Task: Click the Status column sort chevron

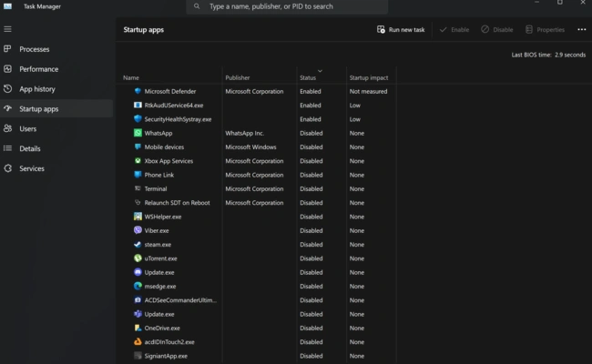Action: pyautogui.click(x=320, y=71)
